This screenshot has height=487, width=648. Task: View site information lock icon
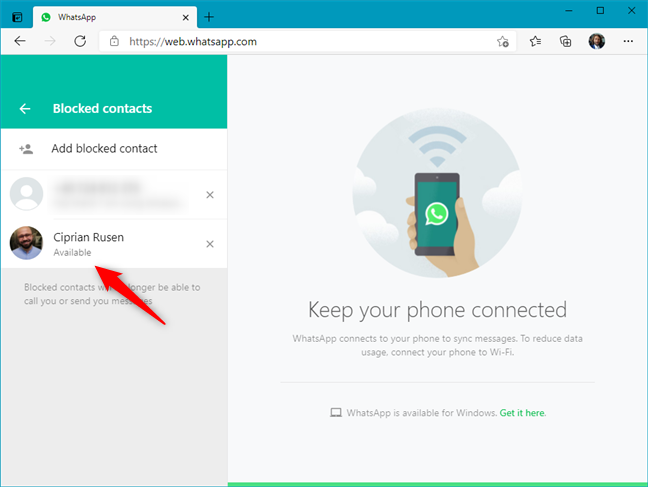(114, 41)
